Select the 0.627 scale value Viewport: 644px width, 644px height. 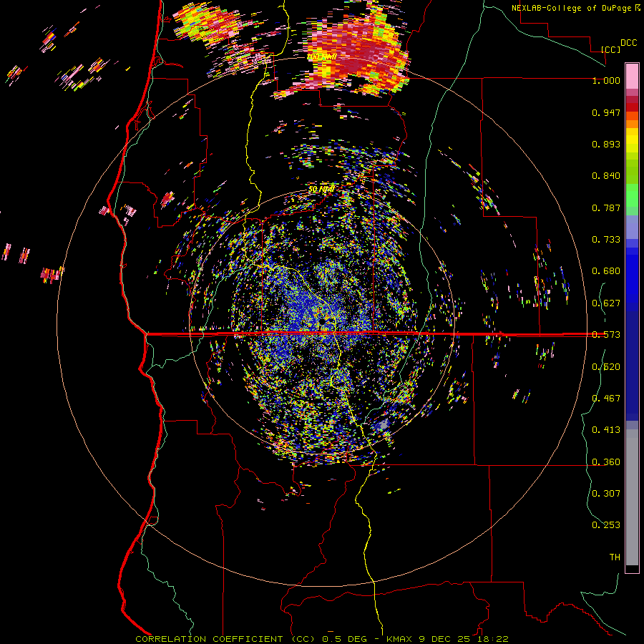coord(606,303)
